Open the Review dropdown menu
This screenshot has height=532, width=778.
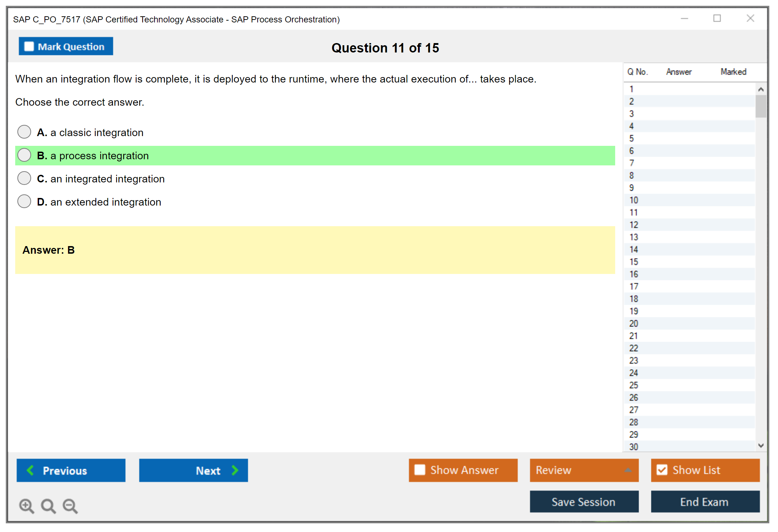point(628,470)
